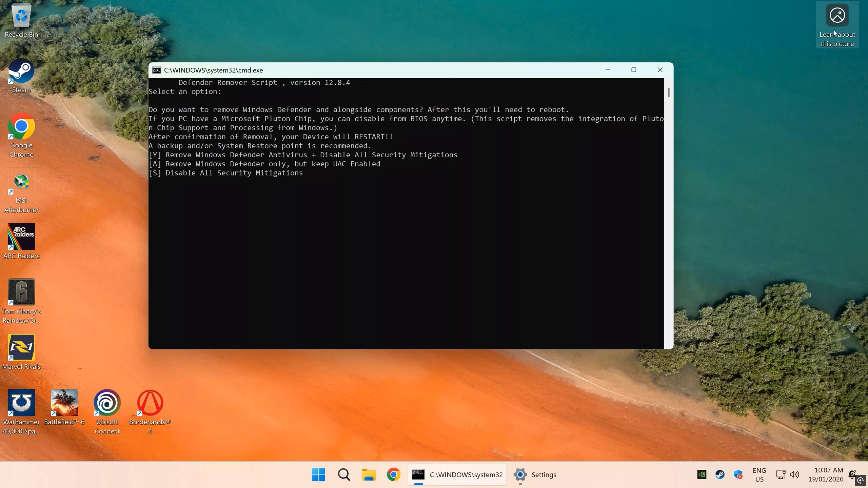Click the ENG US language indicator
The width and height of the screenshot is (868, 488).
pos(759,475)
